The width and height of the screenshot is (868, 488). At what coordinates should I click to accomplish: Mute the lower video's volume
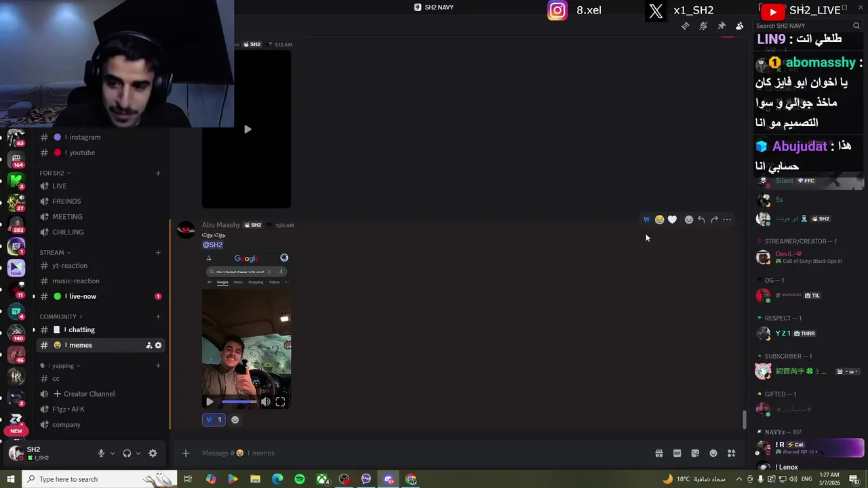pyautogui.click(x=265, y=402)
